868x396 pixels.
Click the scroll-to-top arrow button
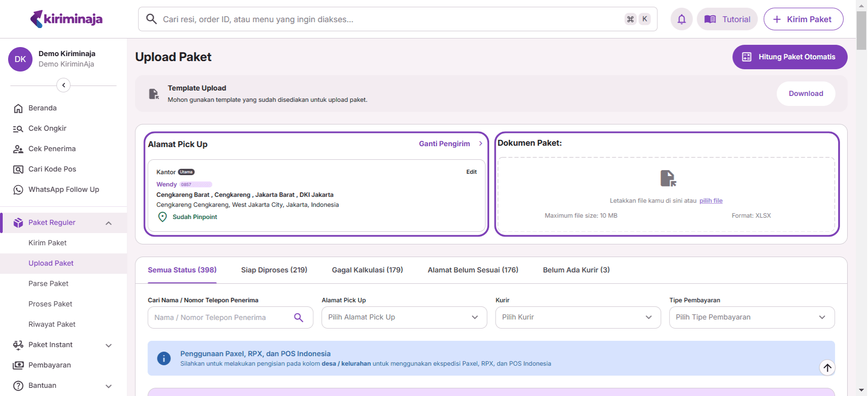click(x=827, y=367)
